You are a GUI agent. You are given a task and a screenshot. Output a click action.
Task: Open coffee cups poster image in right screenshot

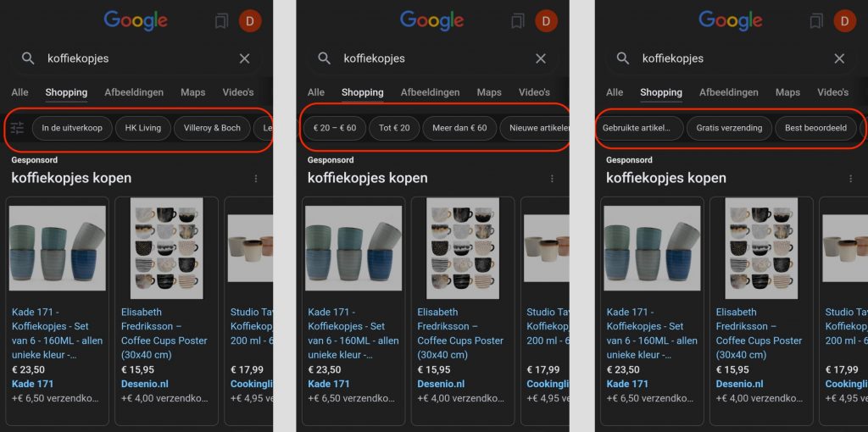762,248
